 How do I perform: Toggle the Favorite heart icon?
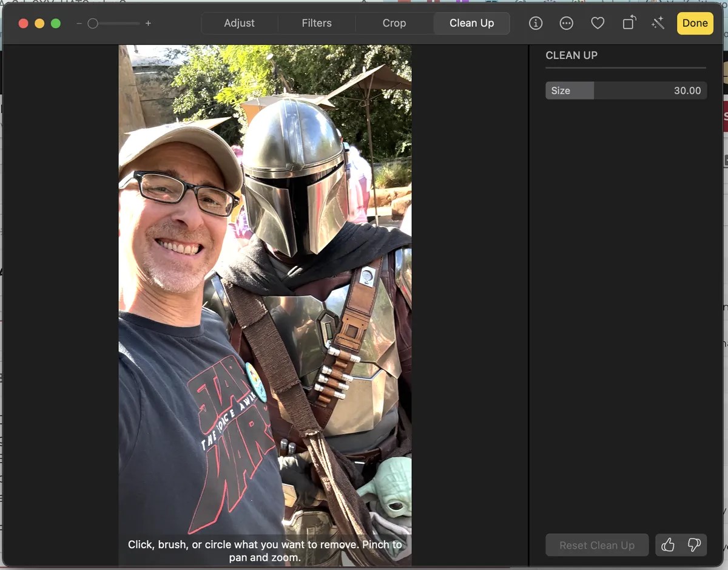click(598, 23)
